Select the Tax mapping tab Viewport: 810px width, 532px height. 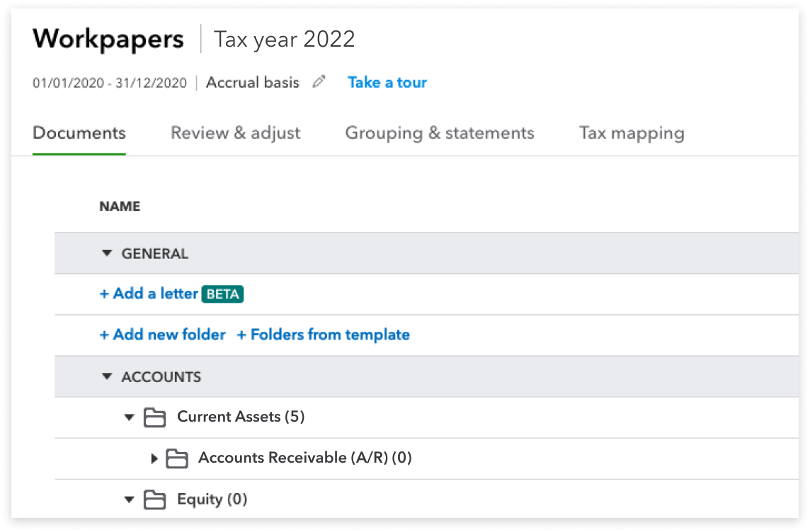[x=632, y=133]
